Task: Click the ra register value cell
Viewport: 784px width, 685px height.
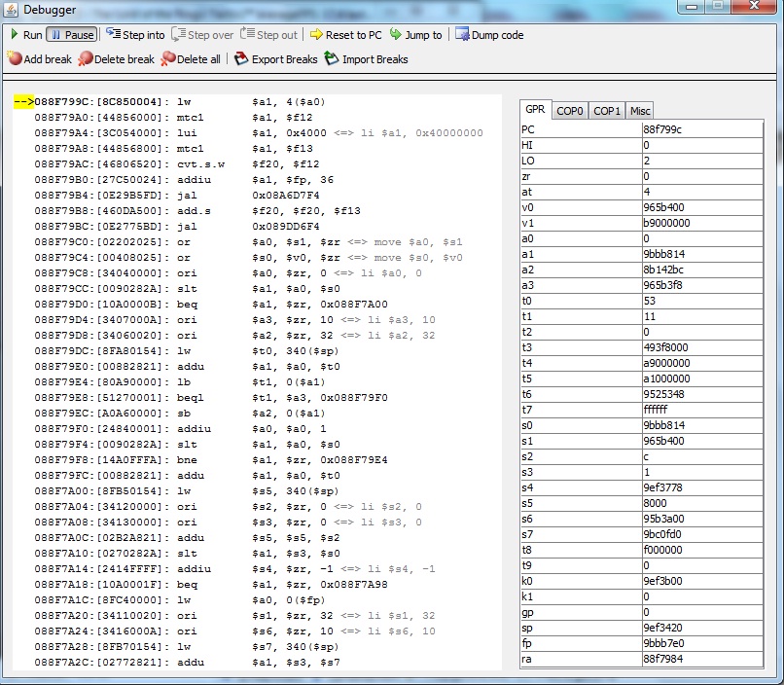Action: [700, 659]
